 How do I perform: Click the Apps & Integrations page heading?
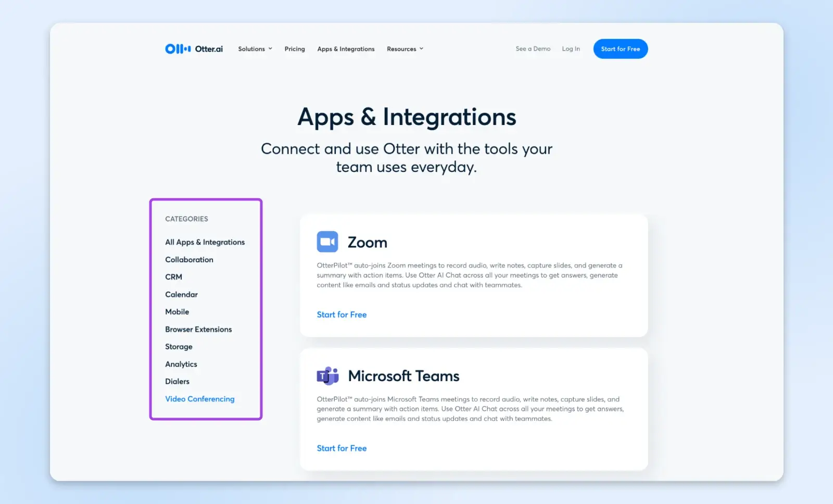(x=407, y=117)
